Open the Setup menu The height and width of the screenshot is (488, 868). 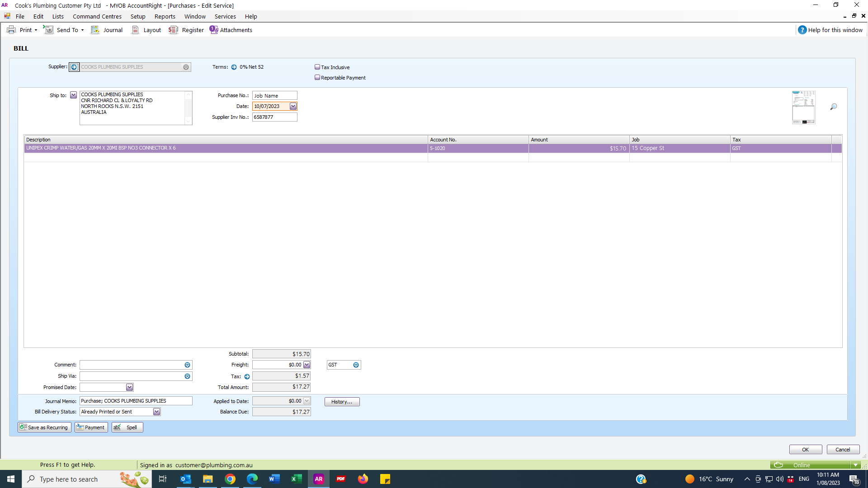138,16
